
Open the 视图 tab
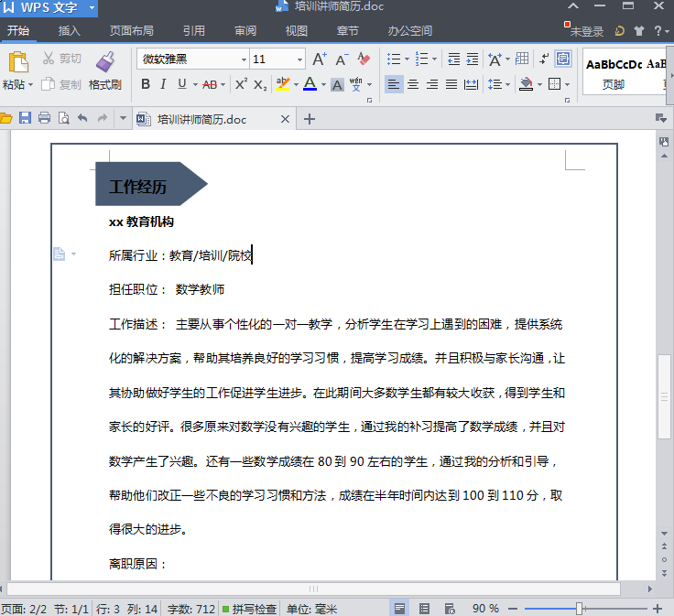[297, 30]
